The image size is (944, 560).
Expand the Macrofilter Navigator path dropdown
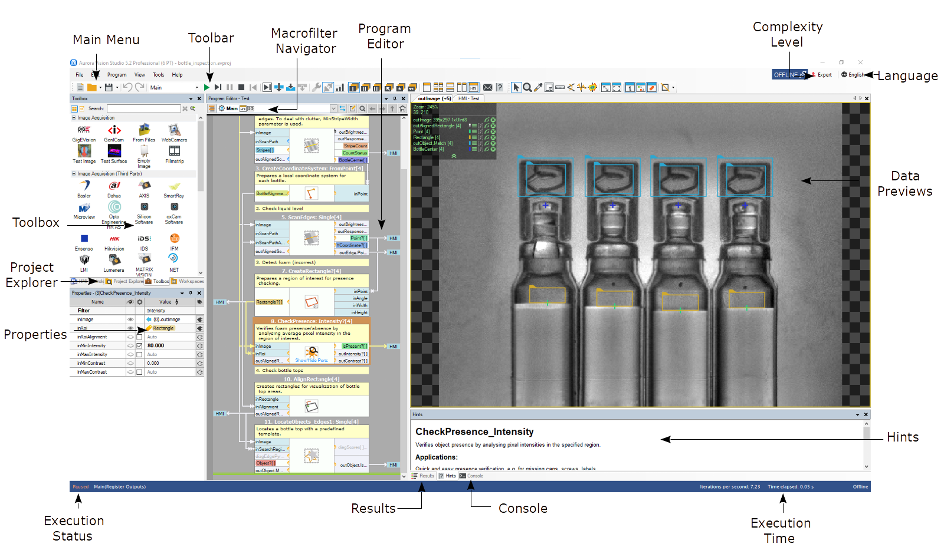click(x=333, y=108)
